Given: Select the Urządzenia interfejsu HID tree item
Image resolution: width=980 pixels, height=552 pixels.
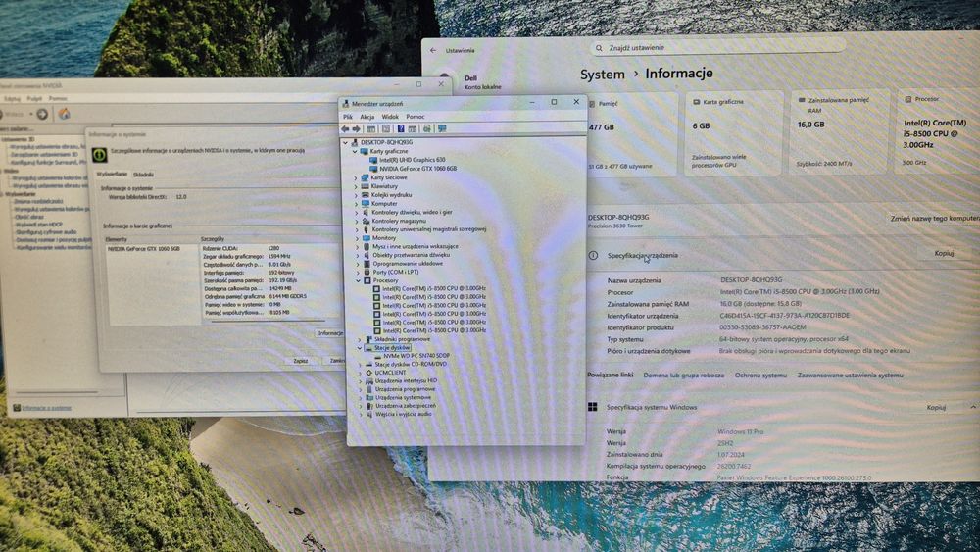Looking at the screenshot, I should [406, 380].
